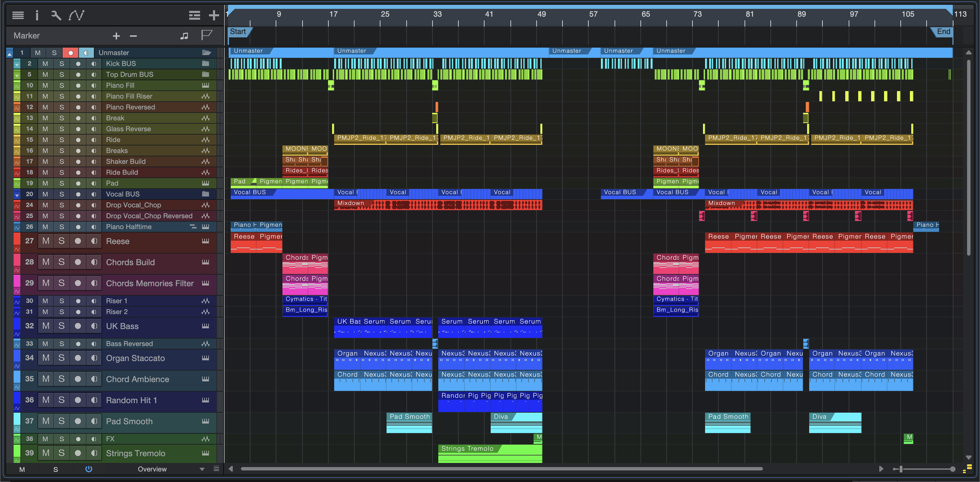Open the track list presets icon
Screen dimensions: 980x482
click(x=194, y=15)
